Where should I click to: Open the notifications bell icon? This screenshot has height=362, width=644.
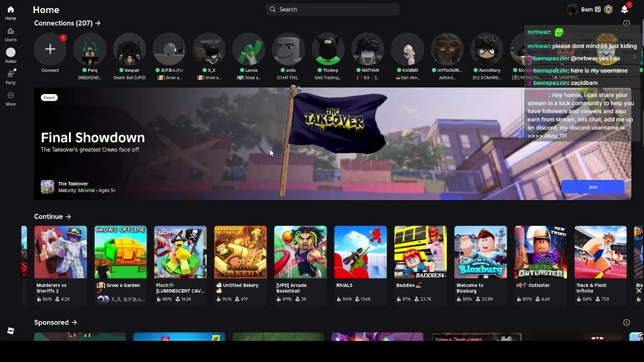click(624, 9)
